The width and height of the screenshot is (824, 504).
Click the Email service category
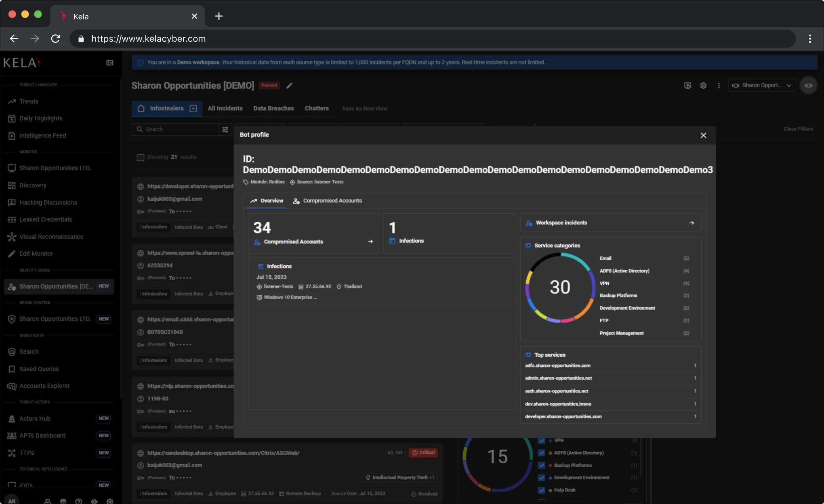point(605,258)
